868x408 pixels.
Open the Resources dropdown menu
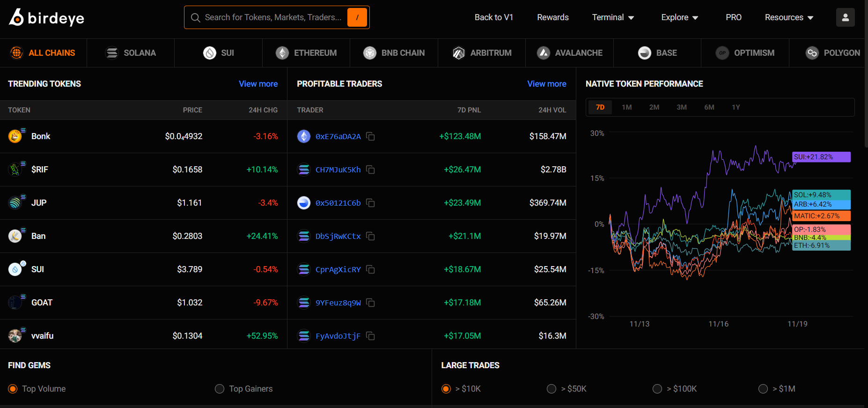[789, 17]
